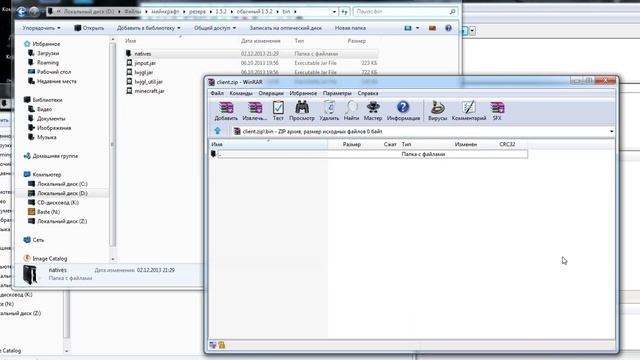Open Сеть in Explorer sidebar

pyautogui.click(x=38, y=240)
